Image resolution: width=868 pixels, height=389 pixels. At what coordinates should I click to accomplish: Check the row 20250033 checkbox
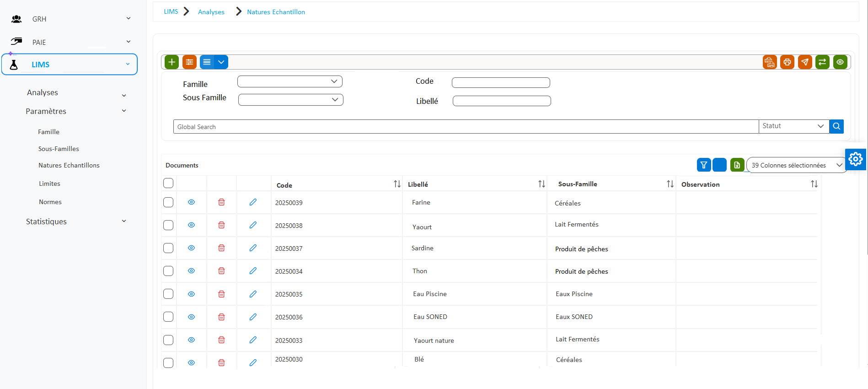pyautogui.click(x=168, y=340)
